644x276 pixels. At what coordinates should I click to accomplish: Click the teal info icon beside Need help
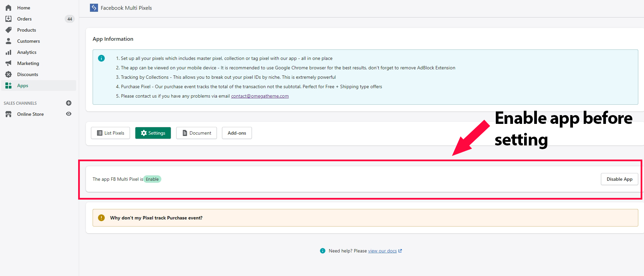(323, 251)
